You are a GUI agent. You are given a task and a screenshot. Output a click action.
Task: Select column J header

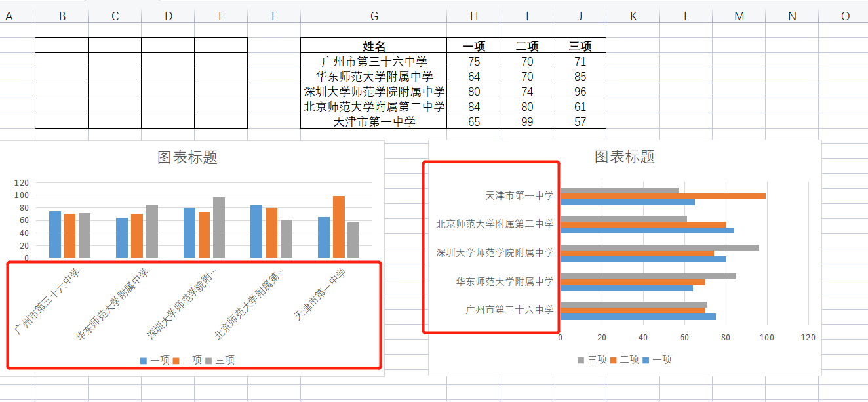tap(580, 16)
